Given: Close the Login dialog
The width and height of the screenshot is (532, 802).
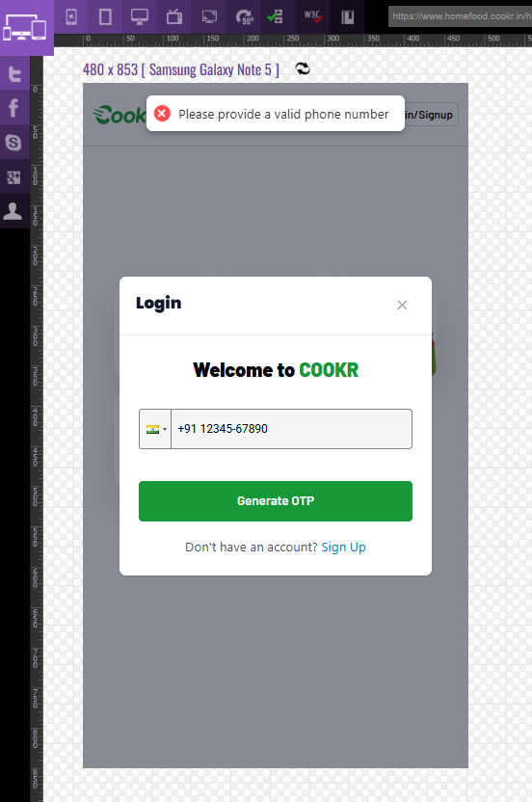Looking at the screenshot, I should (x=402, y=305).
